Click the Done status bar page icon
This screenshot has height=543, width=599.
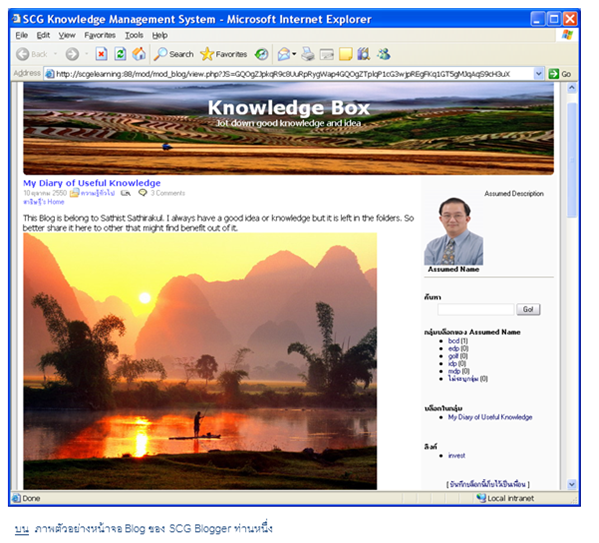[x=16, y=498]
